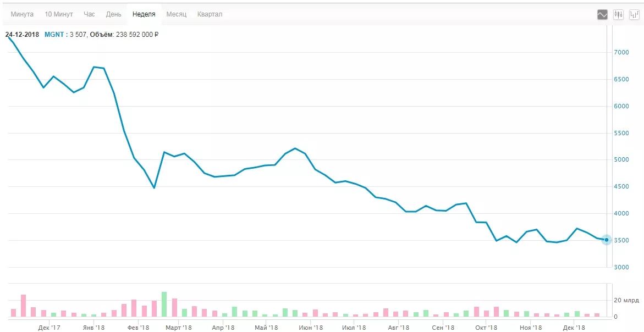Click the Янв '18 axis label
The height and width of the screenshot is (332, 644).
click(93, 328)
